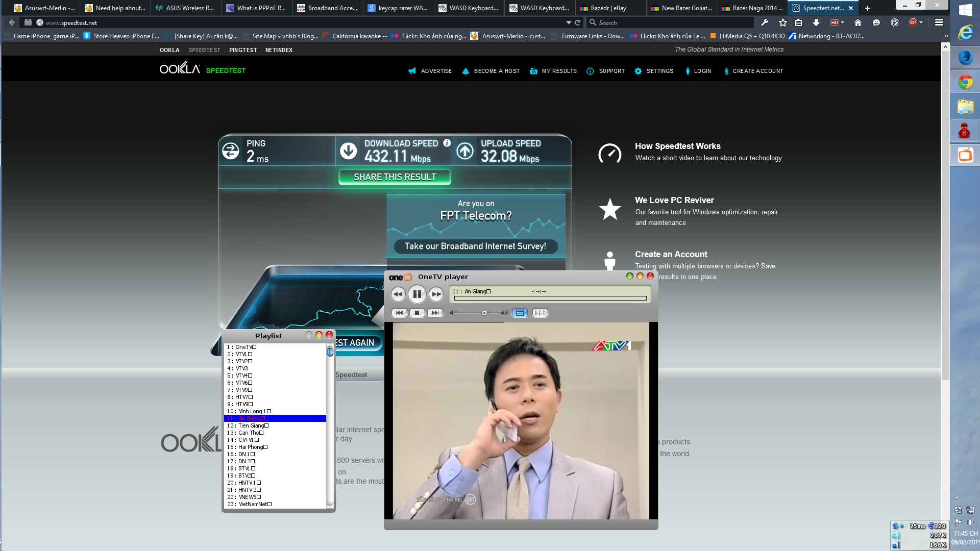980x551 pixels.
Task: Go to browser home page
Action: coord(858,22)
